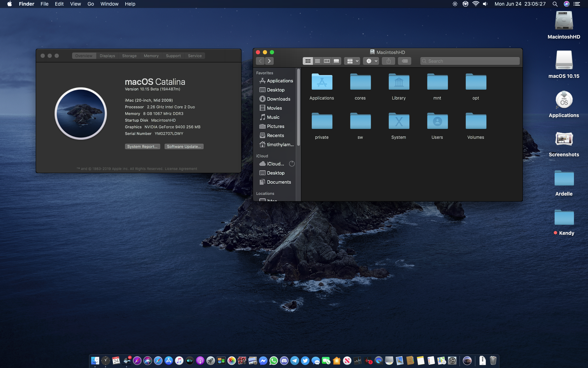Viewport: 588px width, 368px height.
Task: Open the gear Action menu in Finder
Action: pos(371,61)
